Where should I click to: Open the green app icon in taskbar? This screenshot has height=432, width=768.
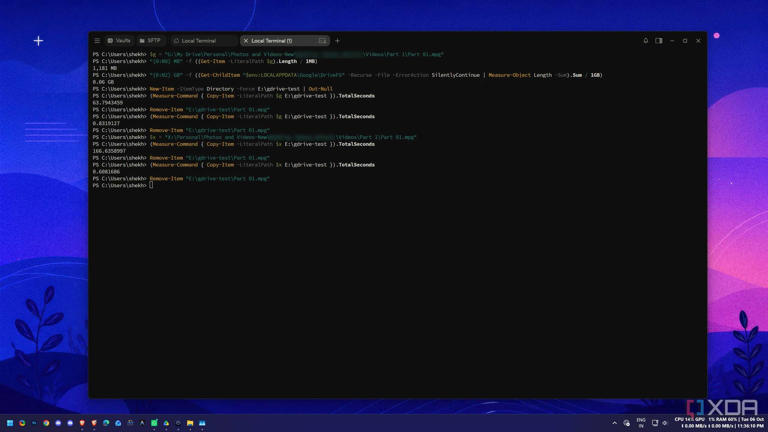pos(154,423)
